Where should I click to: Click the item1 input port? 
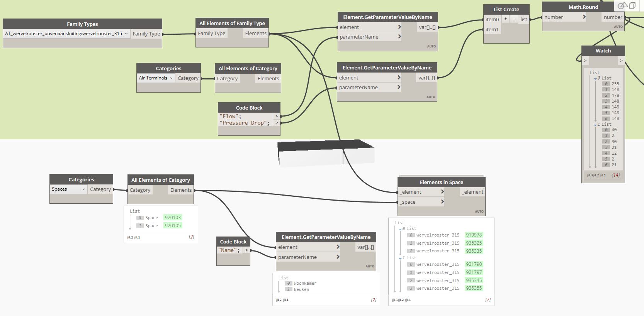click(492, 29)
